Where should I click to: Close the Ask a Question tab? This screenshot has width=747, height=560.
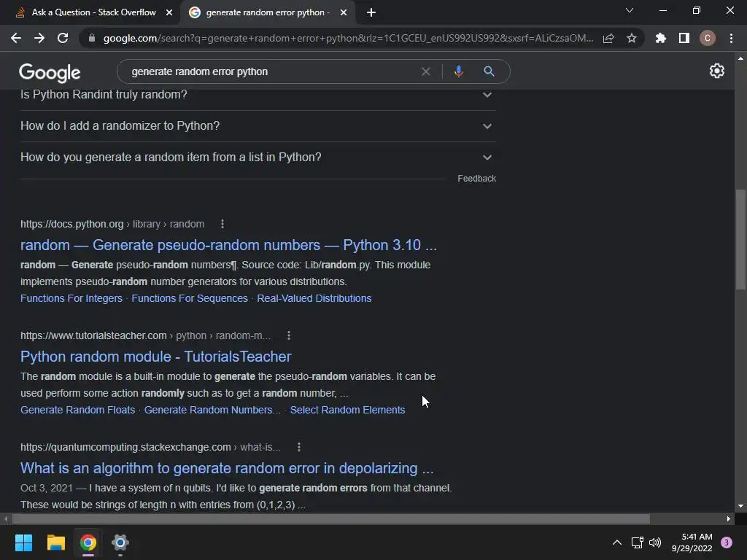(x=169, y=12)
